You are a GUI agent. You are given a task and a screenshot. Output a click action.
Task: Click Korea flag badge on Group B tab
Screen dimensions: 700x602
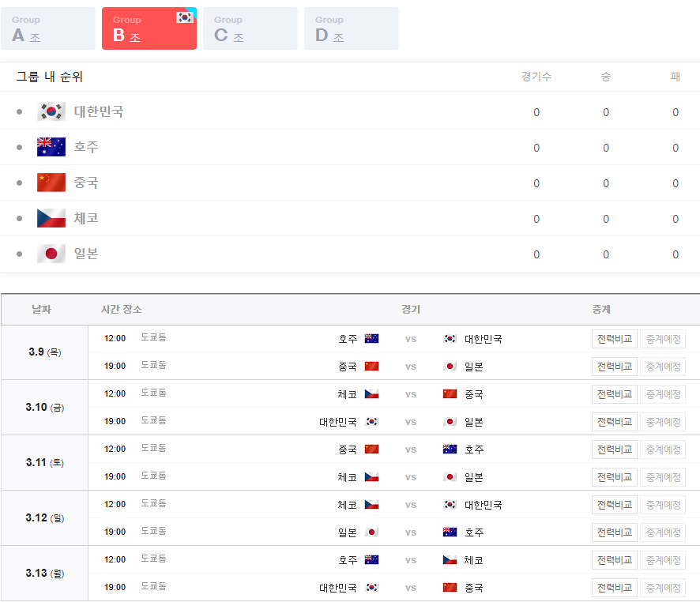(x=184, y=17)
